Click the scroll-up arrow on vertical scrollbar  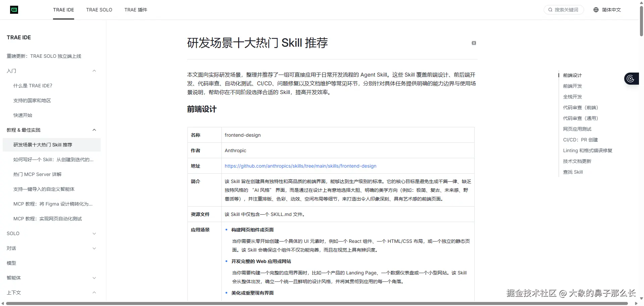coord(641,3)
